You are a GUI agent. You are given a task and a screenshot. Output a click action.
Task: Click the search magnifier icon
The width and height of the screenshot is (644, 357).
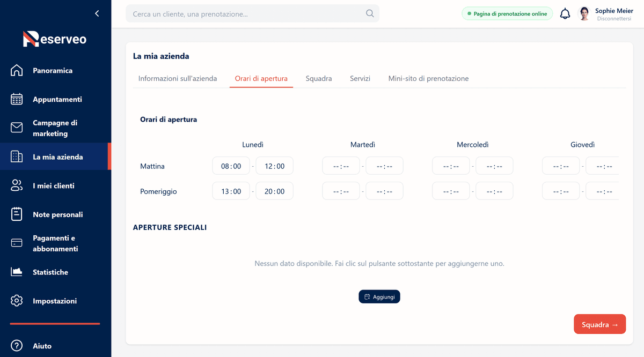(x=370, y=13)
